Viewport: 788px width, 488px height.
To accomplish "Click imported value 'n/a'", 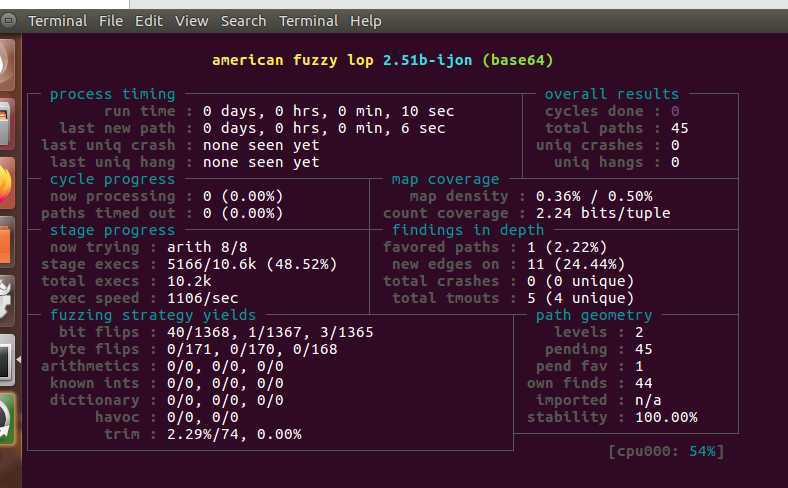I will [648, 401].
